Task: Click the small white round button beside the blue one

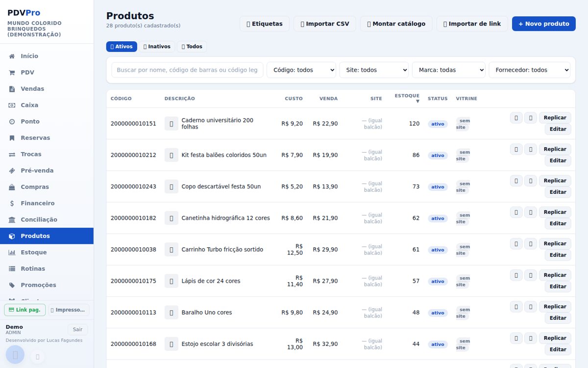Action: (x=38, y=357)
